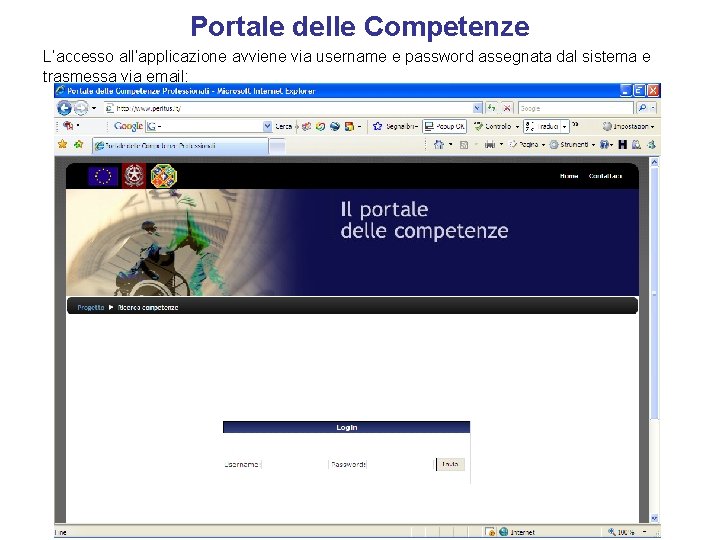Expand the address bar history dropdown
The width and height of the screenshot is (720, 540).
(x=478, y=108)
